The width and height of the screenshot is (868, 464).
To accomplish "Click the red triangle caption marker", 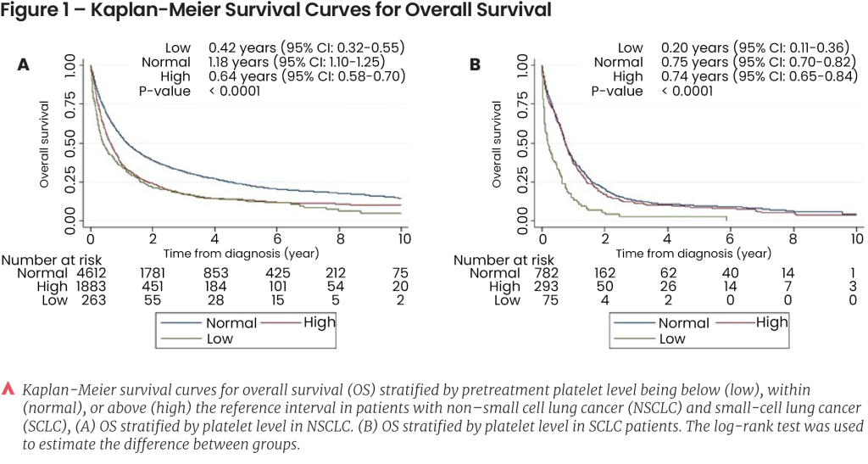I will tap(9, 389).
